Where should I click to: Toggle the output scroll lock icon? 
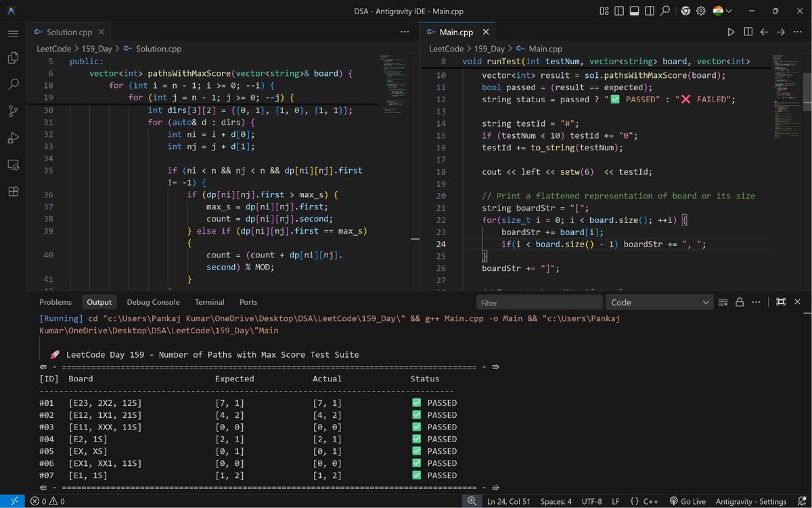(740, 302)
